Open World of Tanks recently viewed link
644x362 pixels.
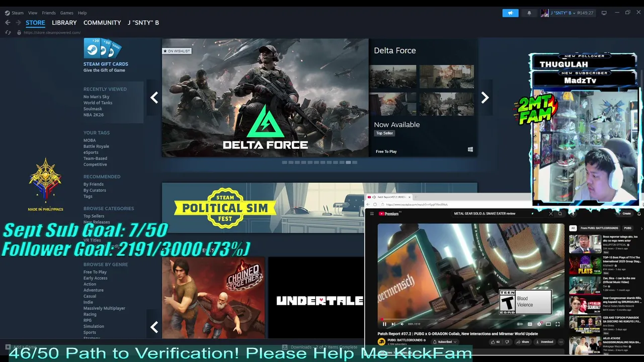coord(98,103)
